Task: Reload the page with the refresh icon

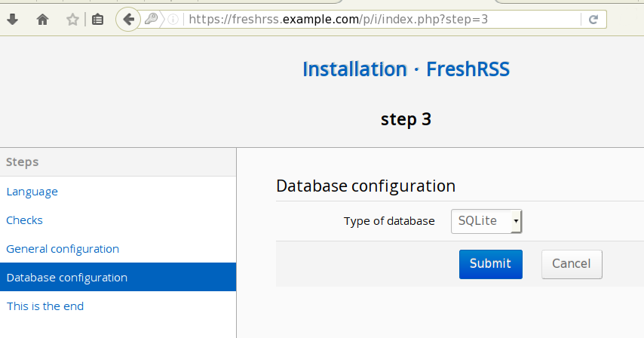Action: [x=593, y=20]
